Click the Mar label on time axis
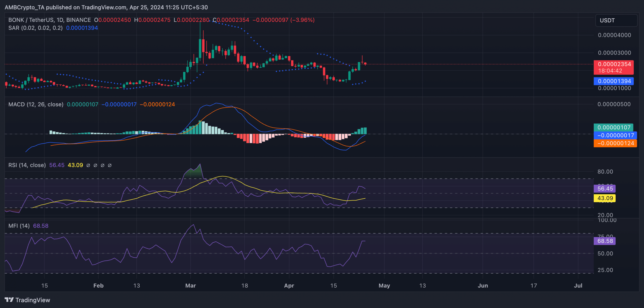Image resolution: width=644 pixels, height=308 pixels. pos(190,285)
